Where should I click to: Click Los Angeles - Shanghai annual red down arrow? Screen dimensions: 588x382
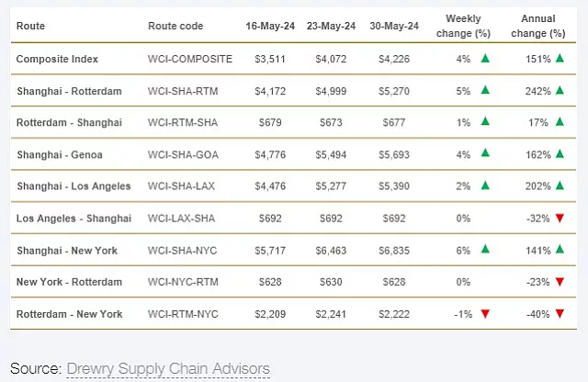click(559, 219)
